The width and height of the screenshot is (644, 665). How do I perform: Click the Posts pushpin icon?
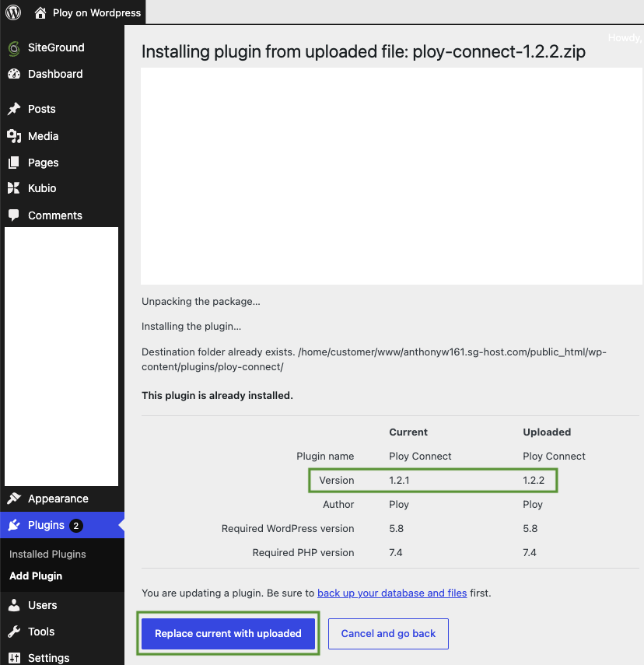14,109
